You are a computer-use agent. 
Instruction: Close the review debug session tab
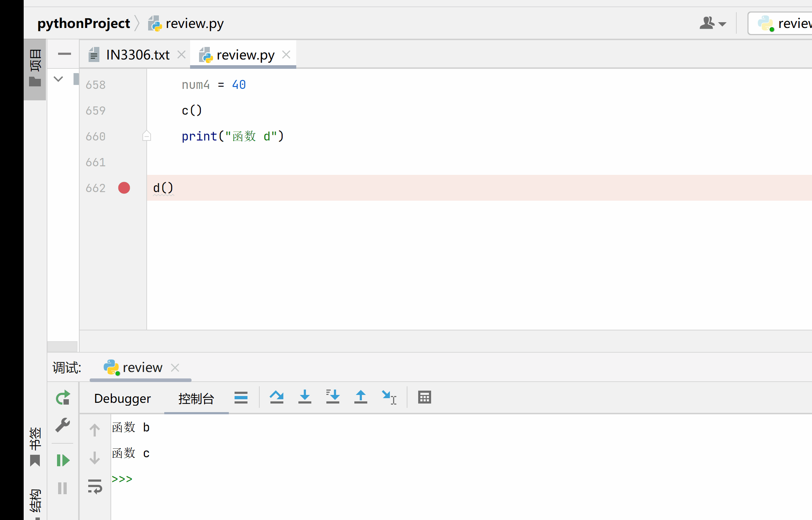pyautogui.click(x=175, y=368)
